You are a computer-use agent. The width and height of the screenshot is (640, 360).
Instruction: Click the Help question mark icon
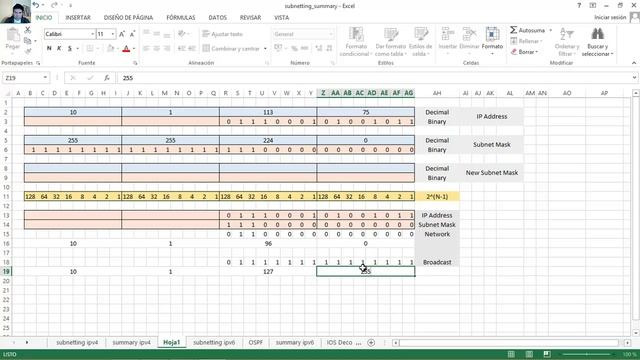579,5
